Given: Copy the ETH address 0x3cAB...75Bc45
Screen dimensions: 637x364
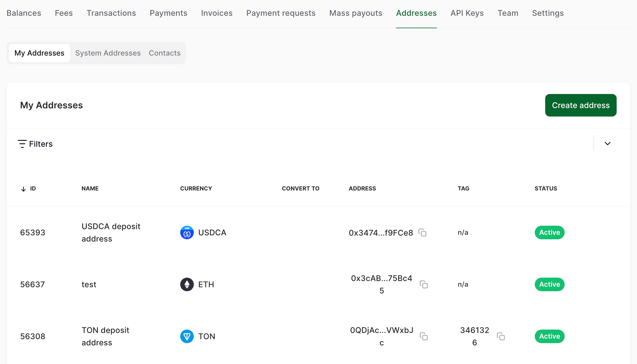Looking at the screenshot, I should click(x=424, y=284).
